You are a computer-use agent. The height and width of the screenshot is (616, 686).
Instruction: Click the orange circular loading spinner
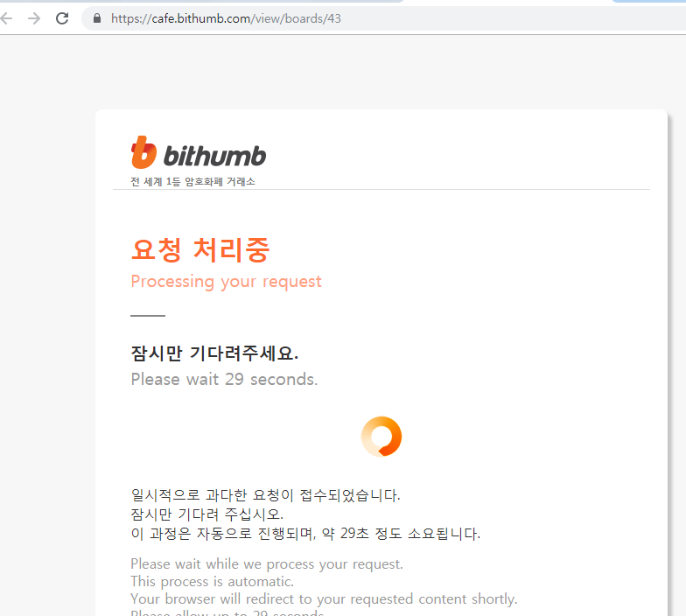(381, 436)
